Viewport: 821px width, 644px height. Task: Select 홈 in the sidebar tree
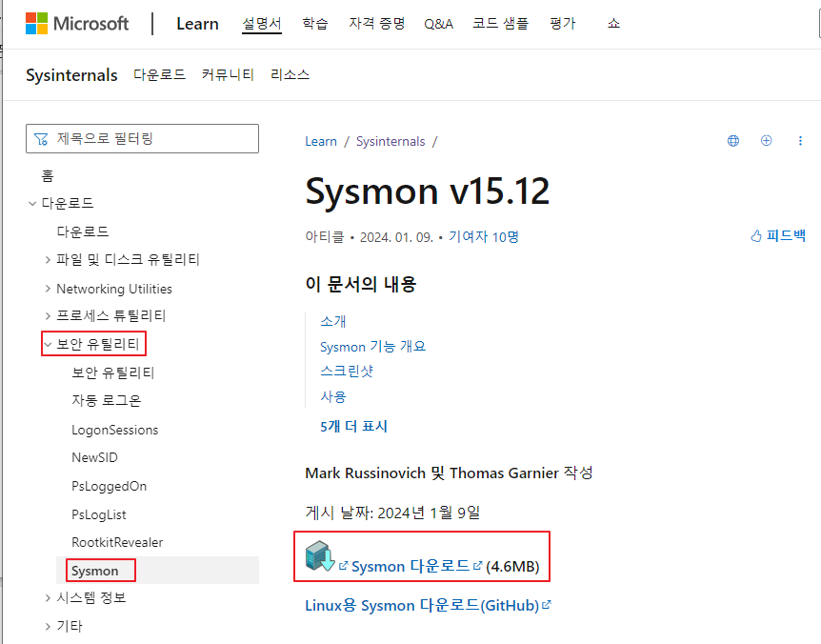(48, 176)
